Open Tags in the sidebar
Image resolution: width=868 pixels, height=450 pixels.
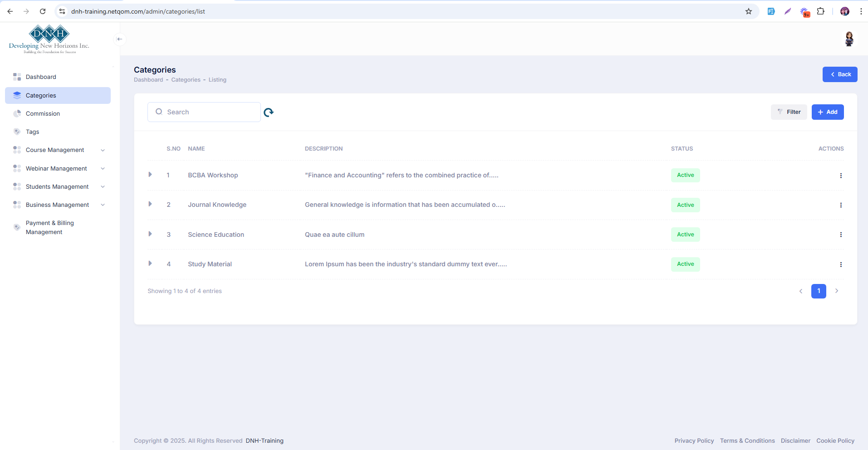point(58,132)
